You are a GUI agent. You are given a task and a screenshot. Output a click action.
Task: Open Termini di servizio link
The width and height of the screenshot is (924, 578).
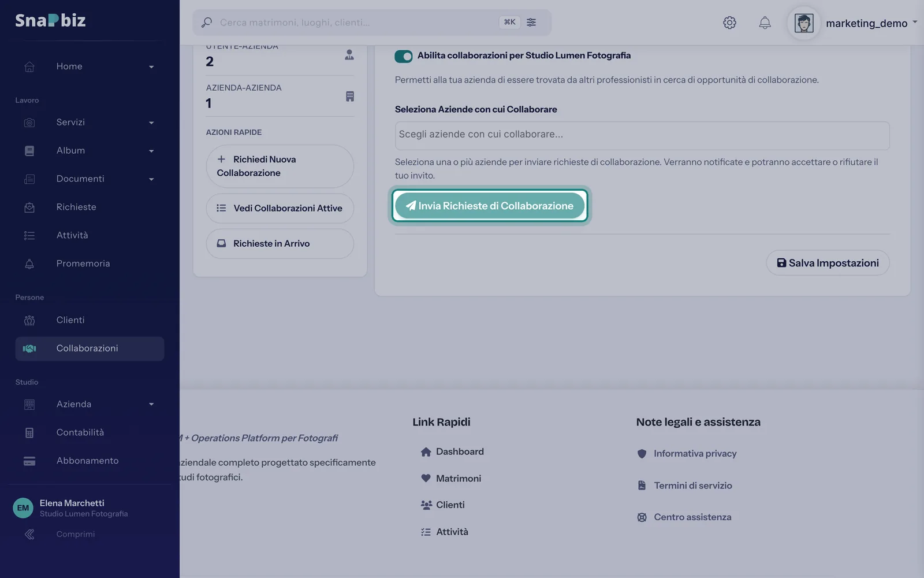click(x=684, y=486)
